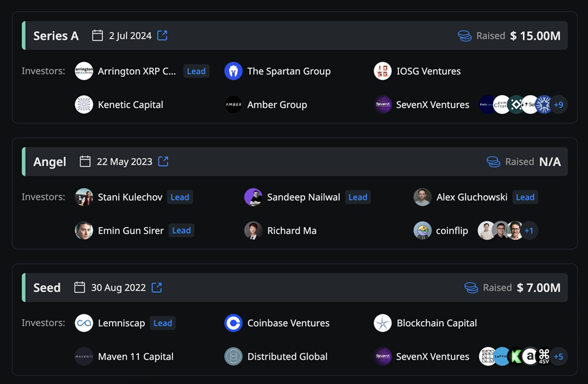Click Stani Kulechov's avatar

(x=84, y=197)
